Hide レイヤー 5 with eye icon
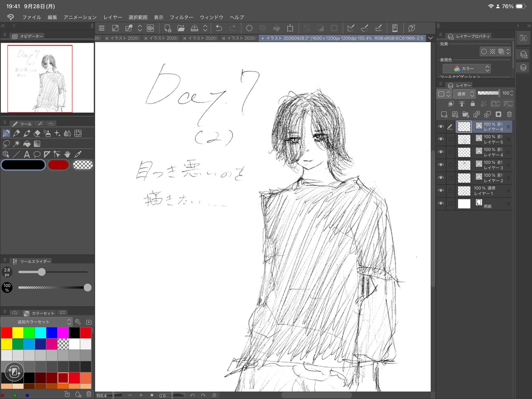 click(441, 139)
